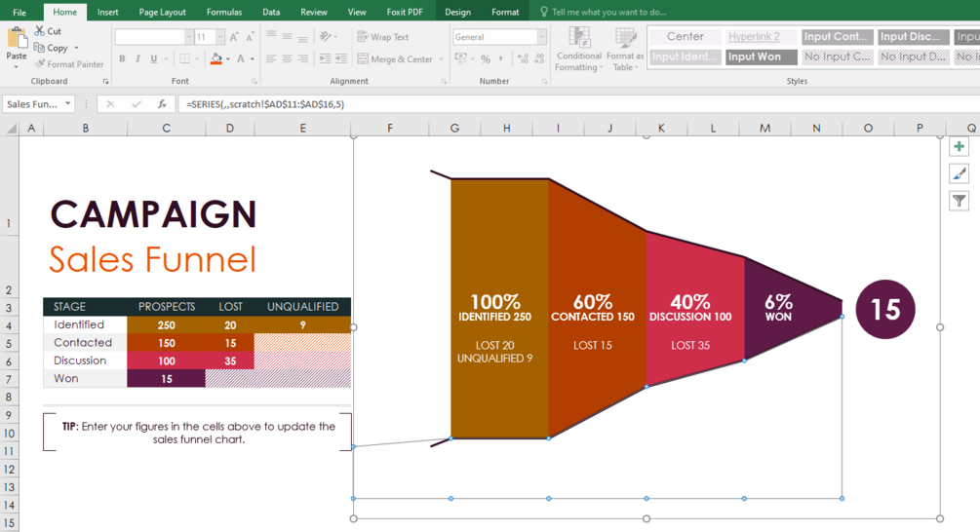Toggle Bold formatting
Image resolution: width=980 pixels, height=532 pixels.
tap(122, 58)
